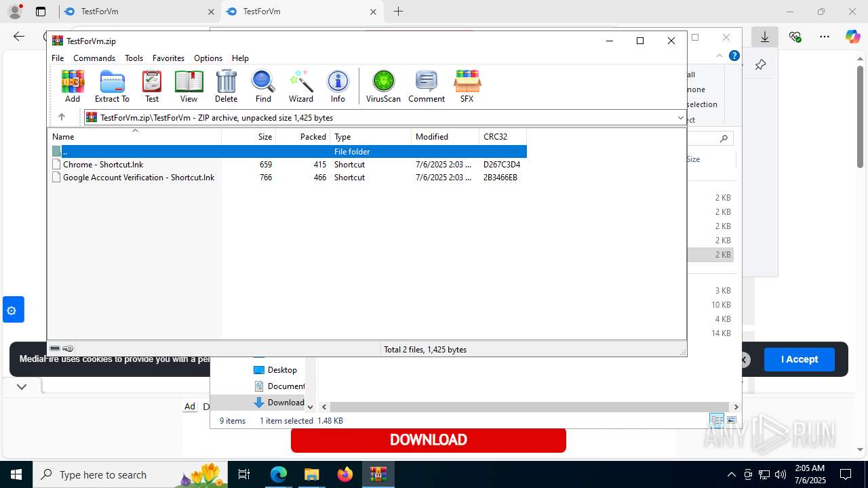
Task: Pin the downloads panel
Action: click(760, 65)
